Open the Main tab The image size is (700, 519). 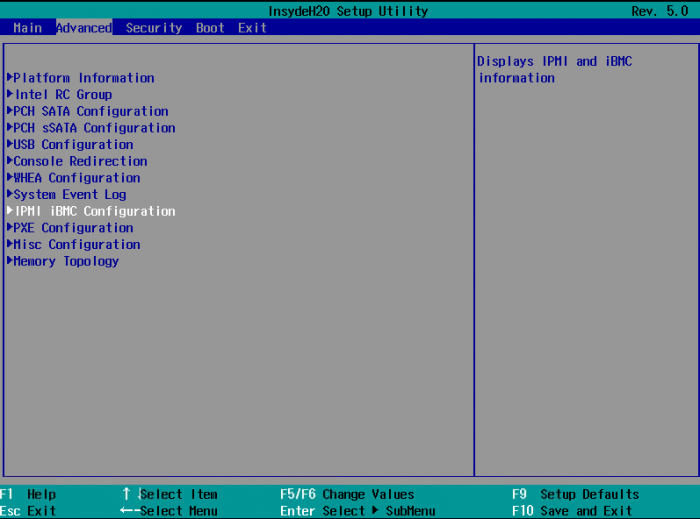(27, 28)
